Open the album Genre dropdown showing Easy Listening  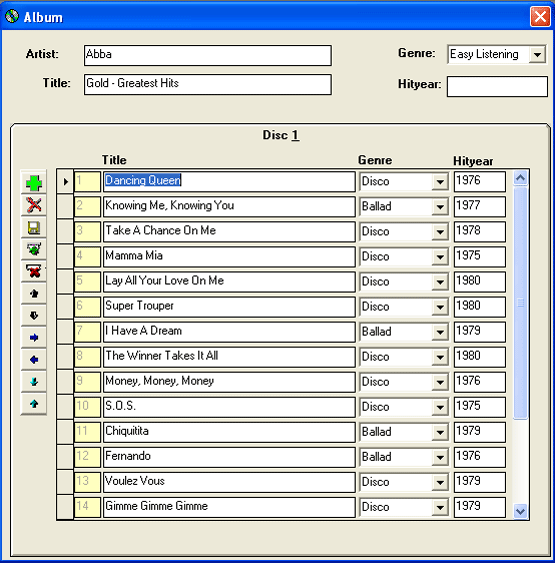pos(537,55)
